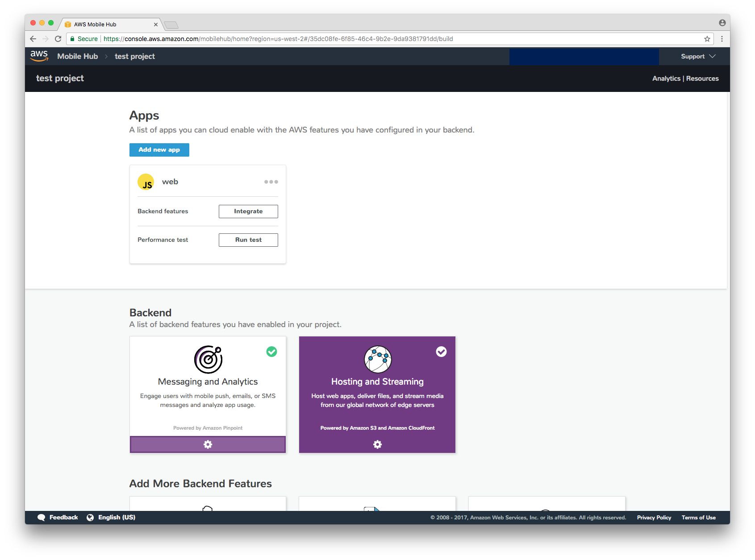
Task: Click the Hosting and Streaming globe icon
Action: [x=378, y=359]
